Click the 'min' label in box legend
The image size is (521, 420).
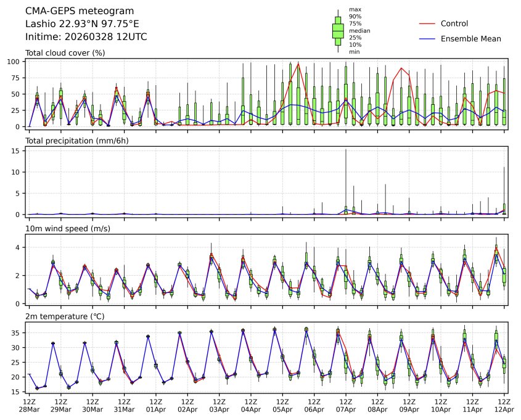[x=355, y=52]
